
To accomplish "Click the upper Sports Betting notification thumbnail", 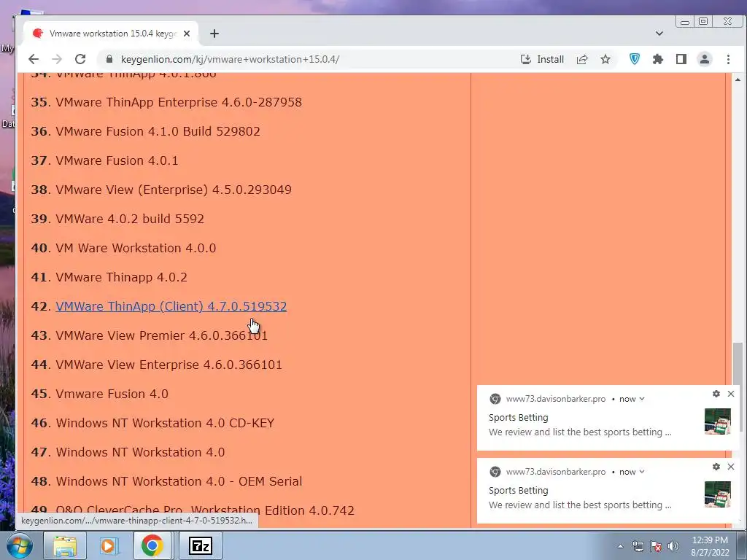I will pyautogui.click(x=718, y=421).
